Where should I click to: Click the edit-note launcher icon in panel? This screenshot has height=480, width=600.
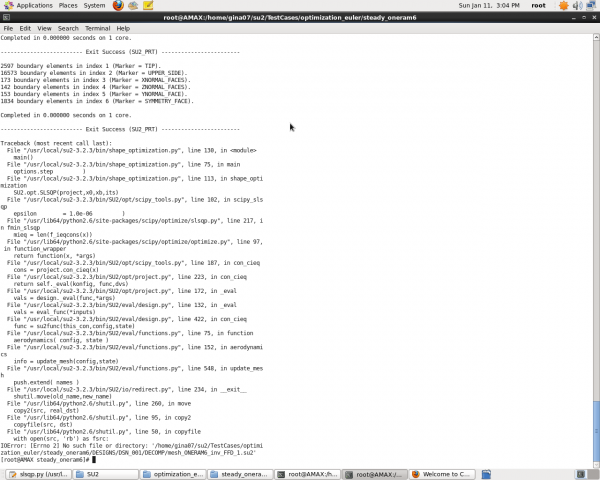click(150, 6)
